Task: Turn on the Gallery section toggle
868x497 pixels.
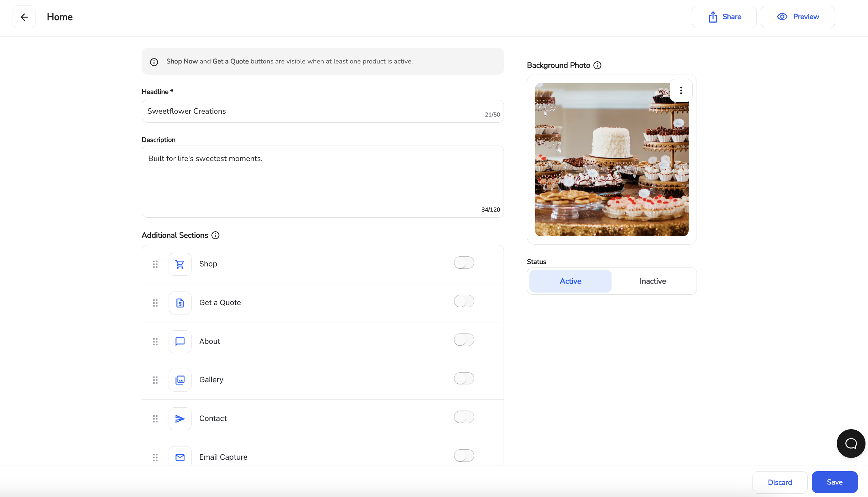Action: (x=464, y=378)
